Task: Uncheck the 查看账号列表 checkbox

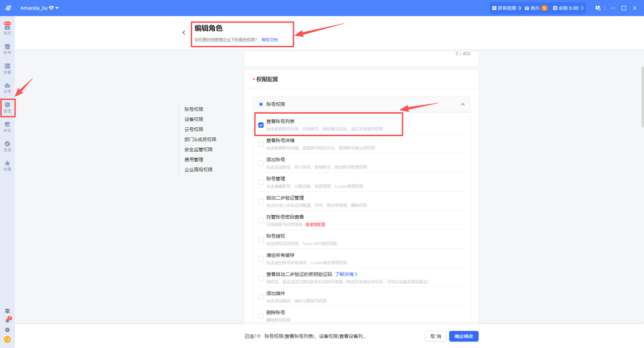Action: pyautogui.click(x=261, y=125)
